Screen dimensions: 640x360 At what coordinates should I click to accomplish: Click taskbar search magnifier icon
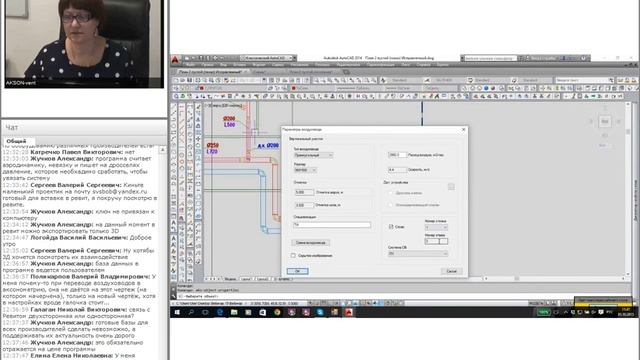[x=191, y=312]
